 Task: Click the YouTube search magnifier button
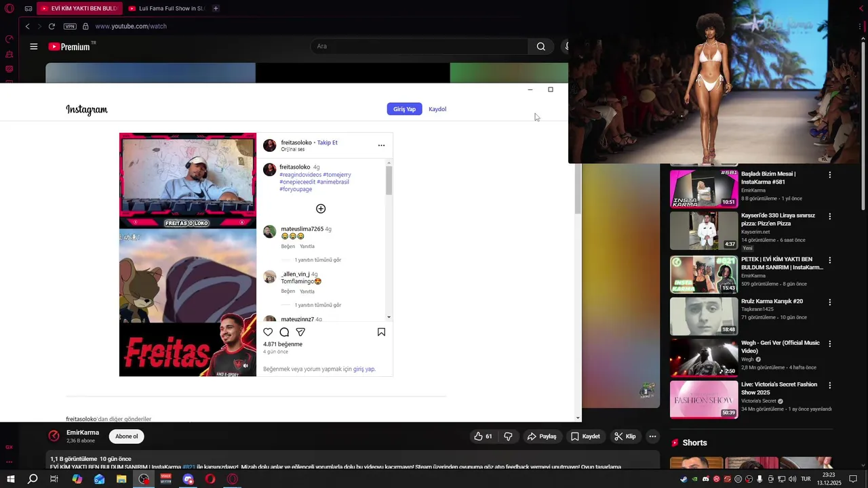point(540,47)
